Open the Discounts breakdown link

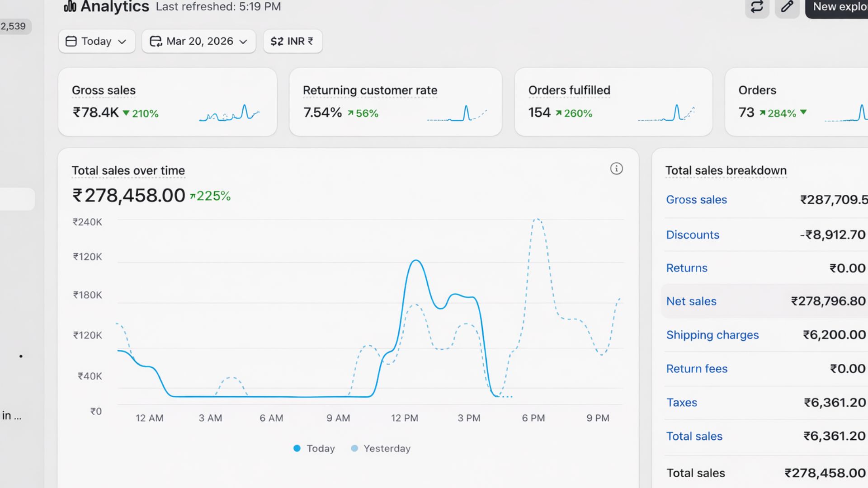pos(693,235)
